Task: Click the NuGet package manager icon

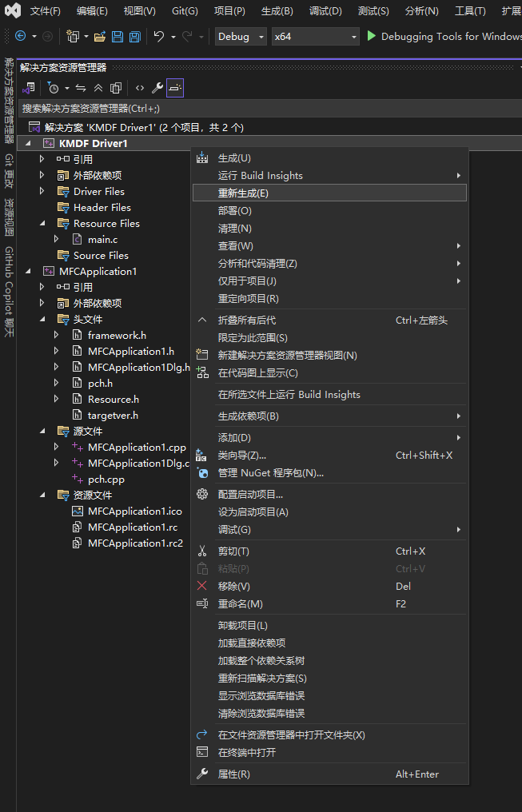Action: click(202, 473)
